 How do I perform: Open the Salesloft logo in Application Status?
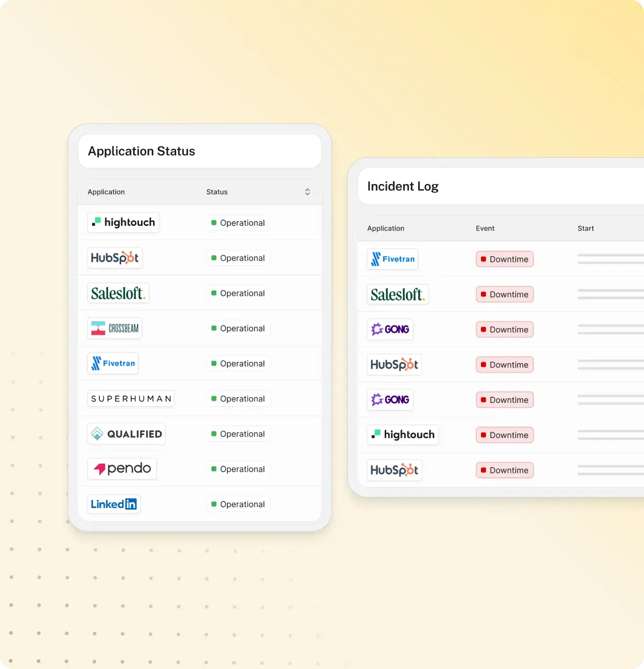pyautogui.click(x=118, y=293)
